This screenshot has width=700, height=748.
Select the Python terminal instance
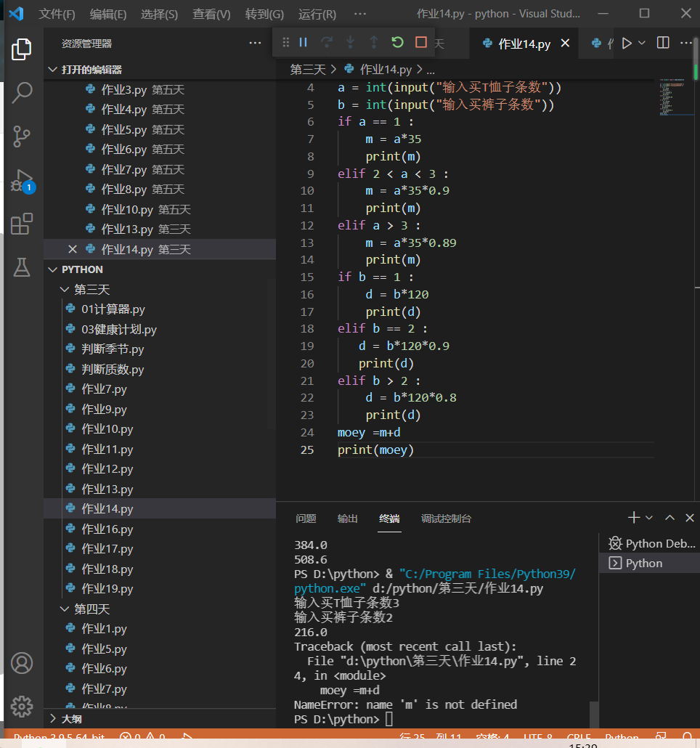pos(649,564)
